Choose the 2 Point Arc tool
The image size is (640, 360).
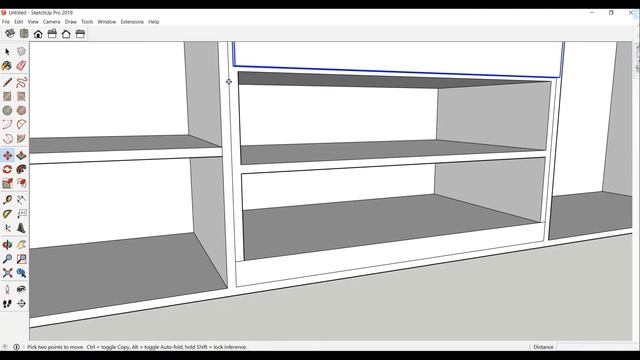[x=21, y=124]
